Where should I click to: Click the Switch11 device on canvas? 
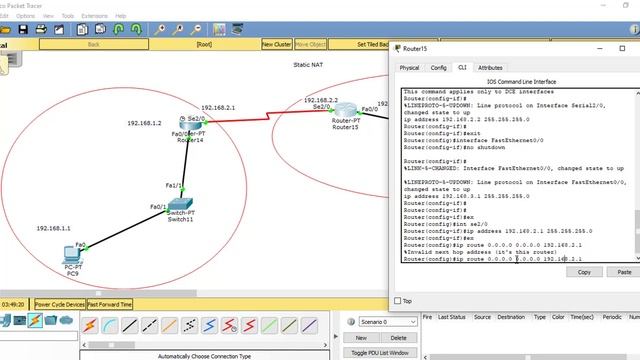180,204
